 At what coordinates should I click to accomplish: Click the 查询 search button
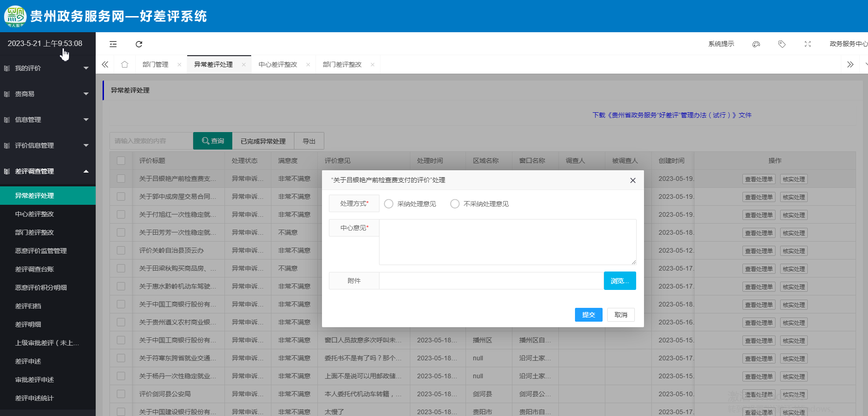pyautogui.click(x=213, y=141)
